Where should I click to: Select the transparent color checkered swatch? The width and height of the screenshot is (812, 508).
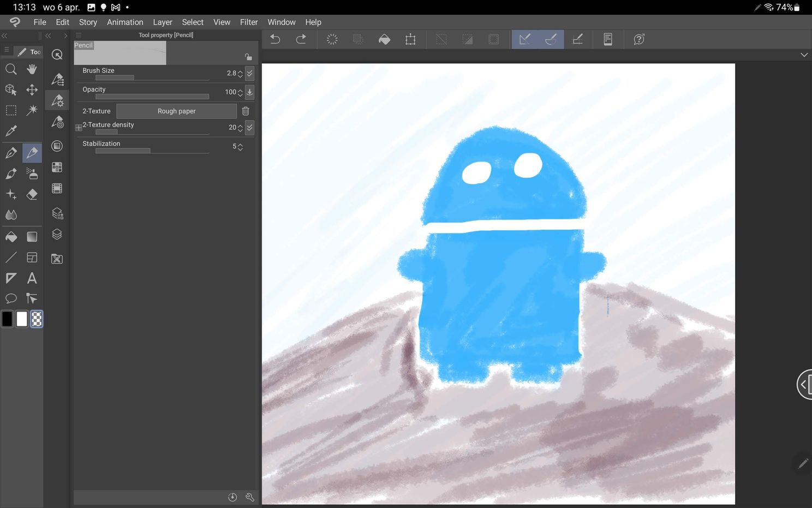pos(37,319)
